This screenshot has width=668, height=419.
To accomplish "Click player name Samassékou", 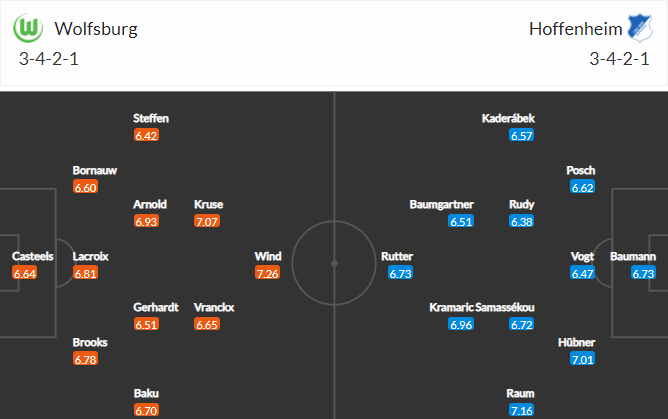I will tap(505, 308).
